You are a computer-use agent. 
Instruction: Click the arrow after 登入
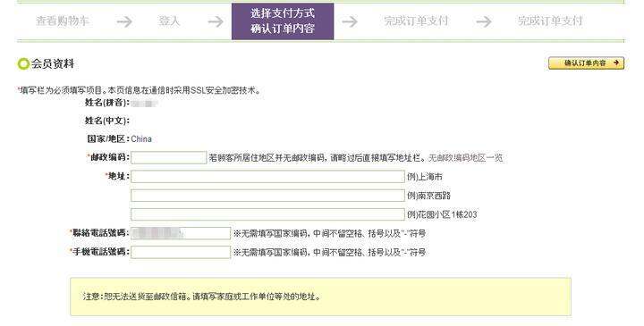click(x=216, y=21)
